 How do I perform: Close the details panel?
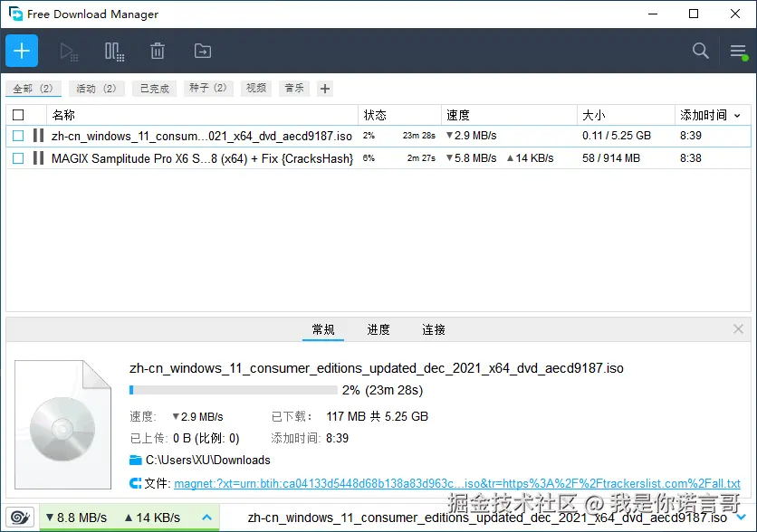click(x=738, y=329)
